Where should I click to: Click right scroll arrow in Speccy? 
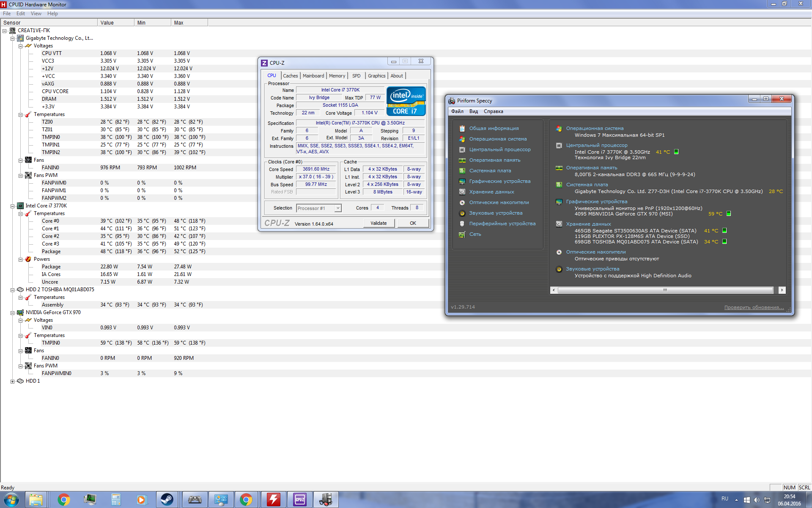pyautogui.click(x=782, y=290)
